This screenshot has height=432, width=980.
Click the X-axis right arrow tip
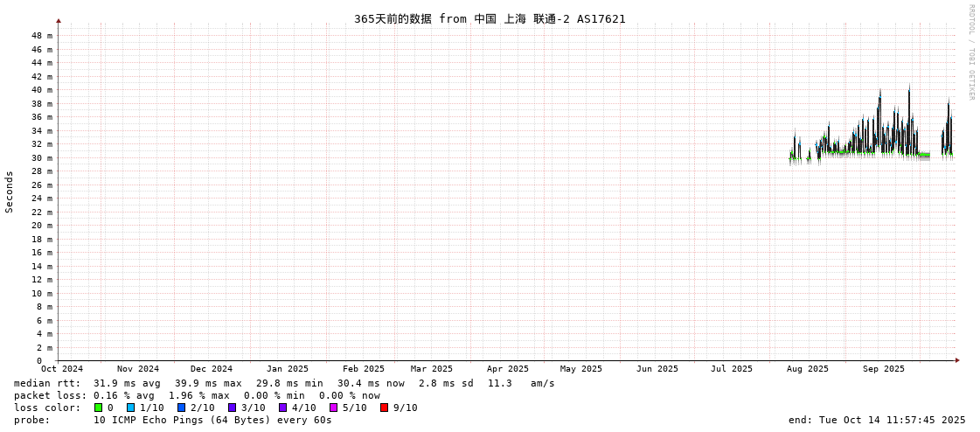957,360
